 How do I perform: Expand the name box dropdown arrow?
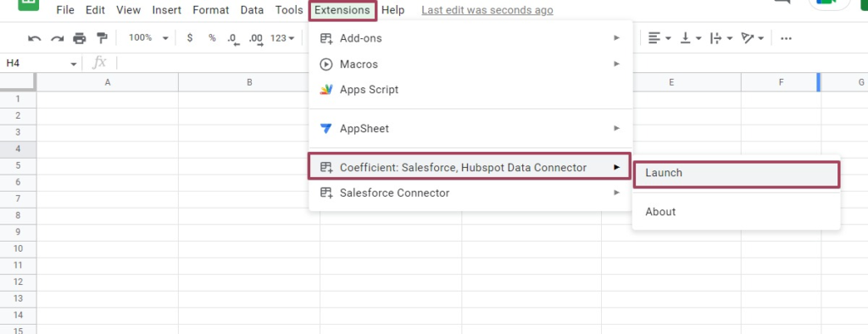[74, 64]
